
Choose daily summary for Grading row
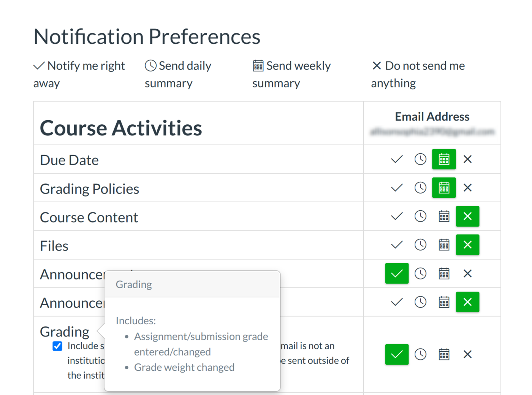point(420,354)
